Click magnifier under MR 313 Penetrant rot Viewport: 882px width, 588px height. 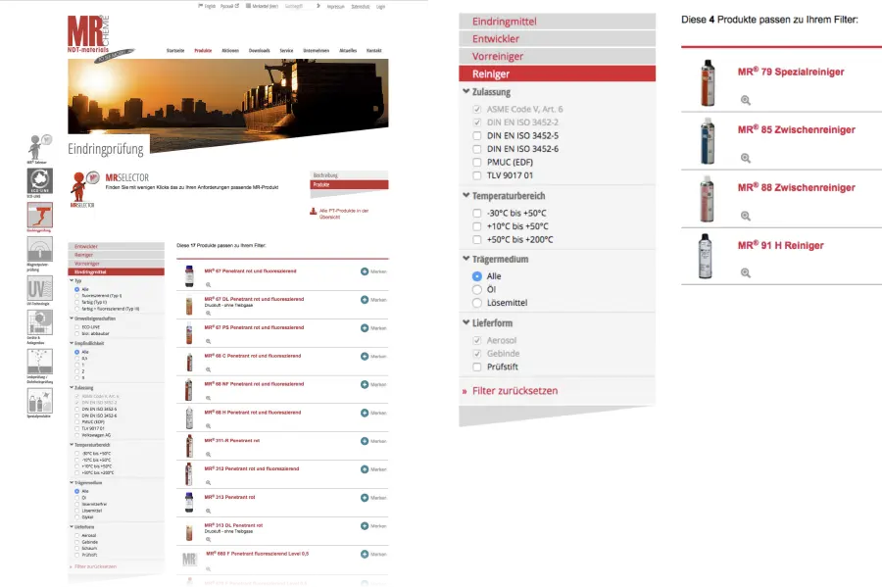(208, 511)
